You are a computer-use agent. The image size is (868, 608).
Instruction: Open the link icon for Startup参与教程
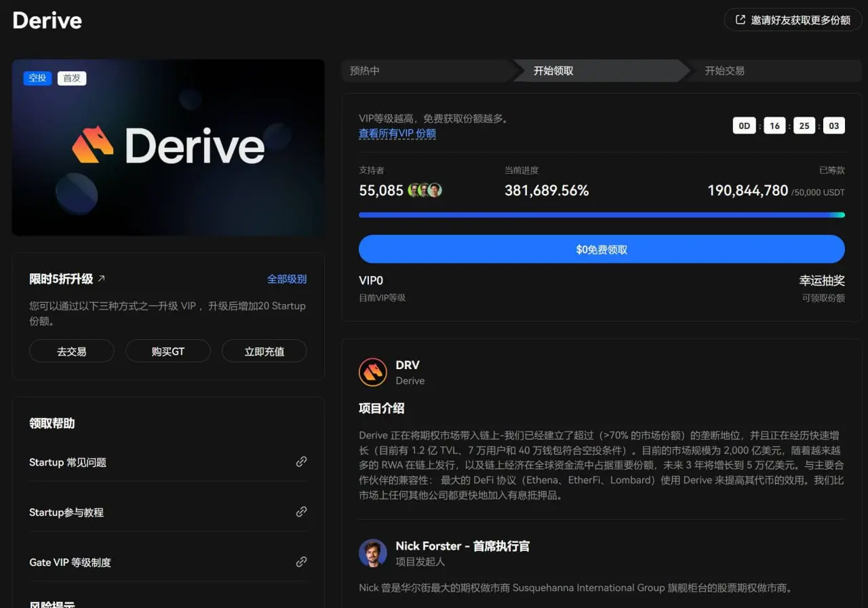tap(302, 512)
